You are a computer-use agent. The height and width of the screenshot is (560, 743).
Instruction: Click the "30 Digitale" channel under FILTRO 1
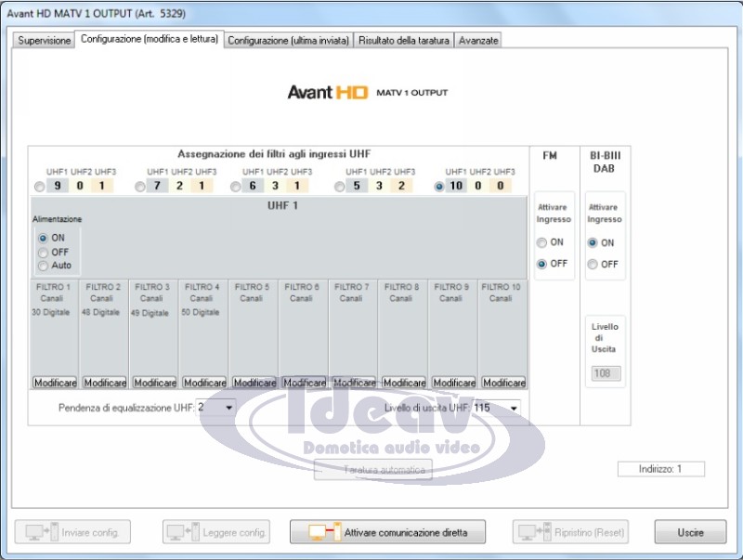tap(51, 312)
